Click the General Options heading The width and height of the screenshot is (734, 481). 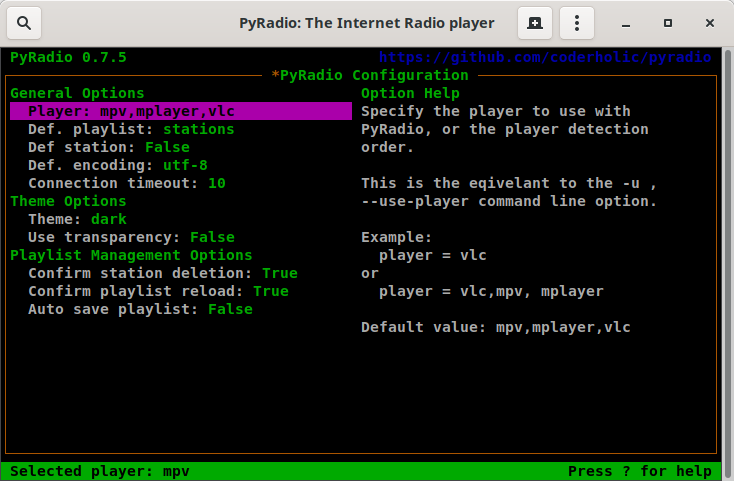click(x=77, y=93)
